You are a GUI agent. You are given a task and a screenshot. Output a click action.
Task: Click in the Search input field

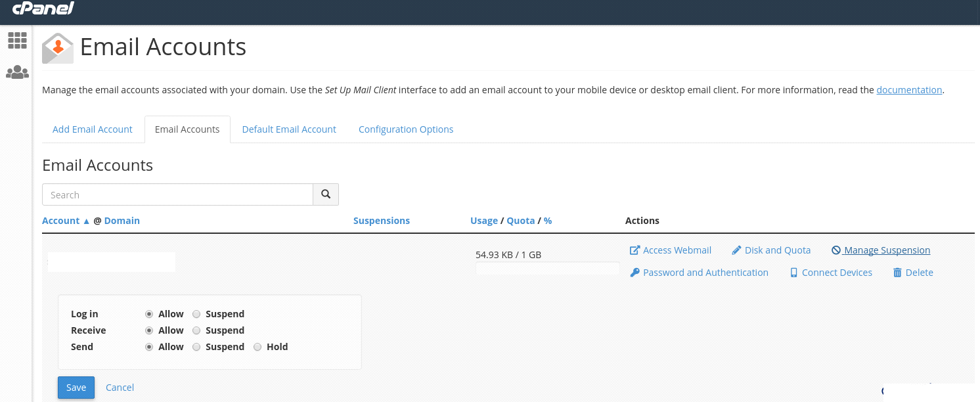[x=177, y=194]
